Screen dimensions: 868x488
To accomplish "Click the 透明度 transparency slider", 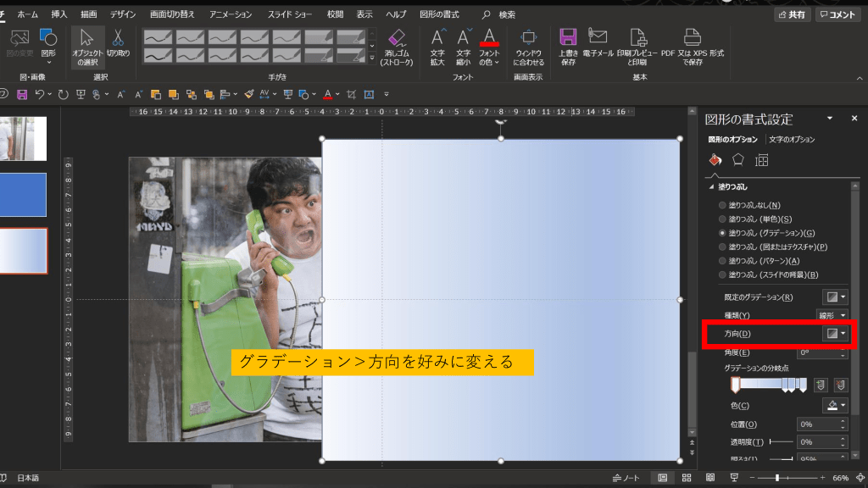I will pyautogui.click(x=781, y=442).
